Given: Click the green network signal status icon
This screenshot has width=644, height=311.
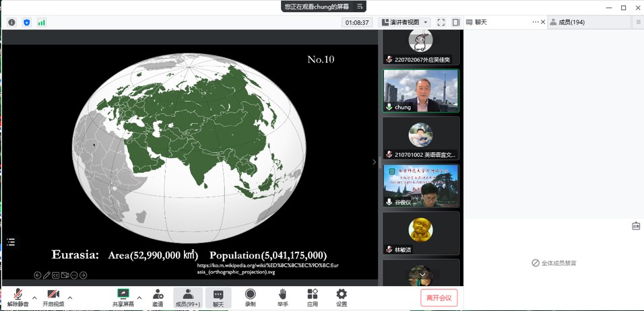Looking at the screenshot, I should tap(42, 22).
